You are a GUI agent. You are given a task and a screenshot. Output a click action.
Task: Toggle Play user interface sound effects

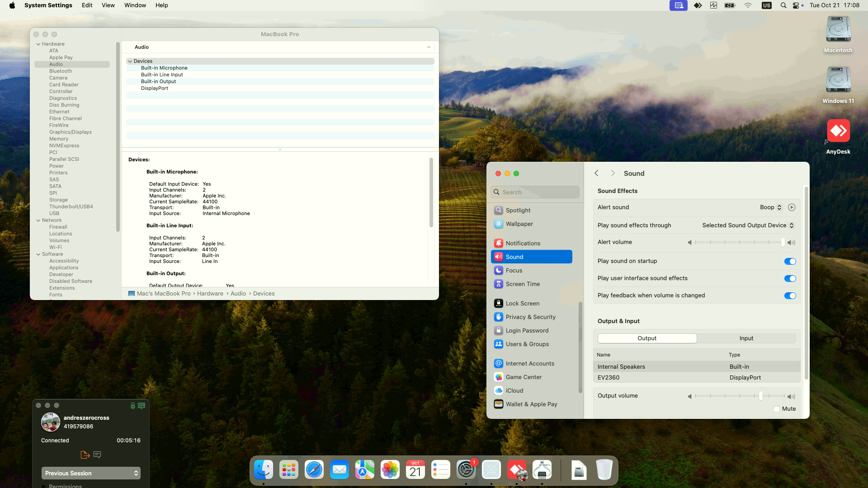tap(790, 278)
